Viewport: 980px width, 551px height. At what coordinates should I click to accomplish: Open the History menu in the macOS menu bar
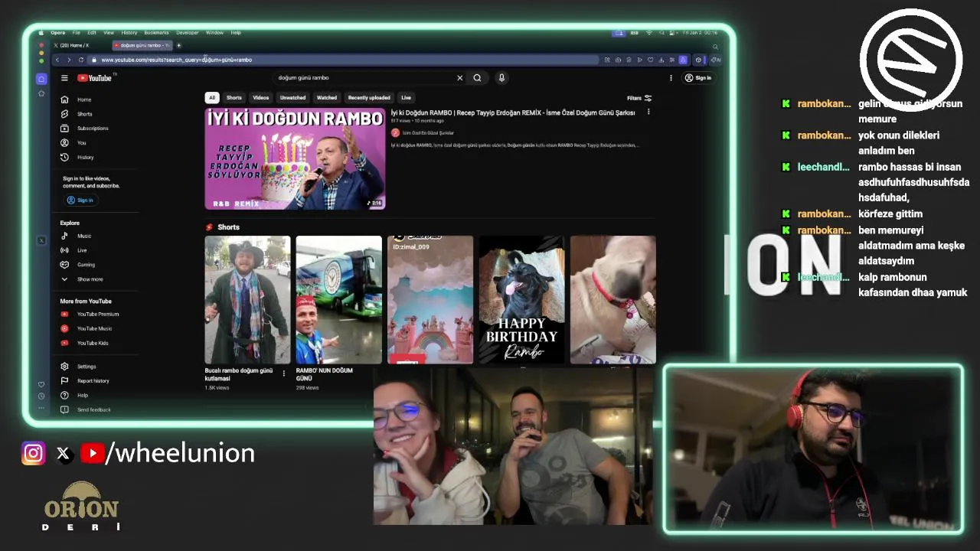129,33
